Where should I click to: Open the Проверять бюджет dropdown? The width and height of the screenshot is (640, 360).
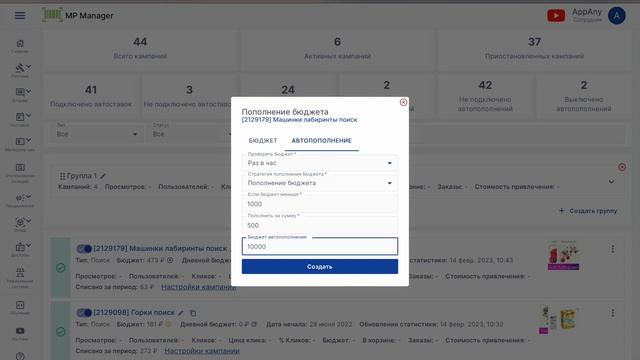320,163
